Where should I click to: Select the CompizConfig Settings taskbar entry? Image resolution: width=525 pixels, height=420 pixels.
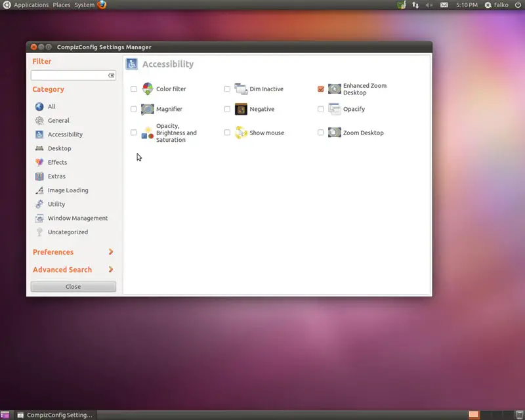(55, 415)
